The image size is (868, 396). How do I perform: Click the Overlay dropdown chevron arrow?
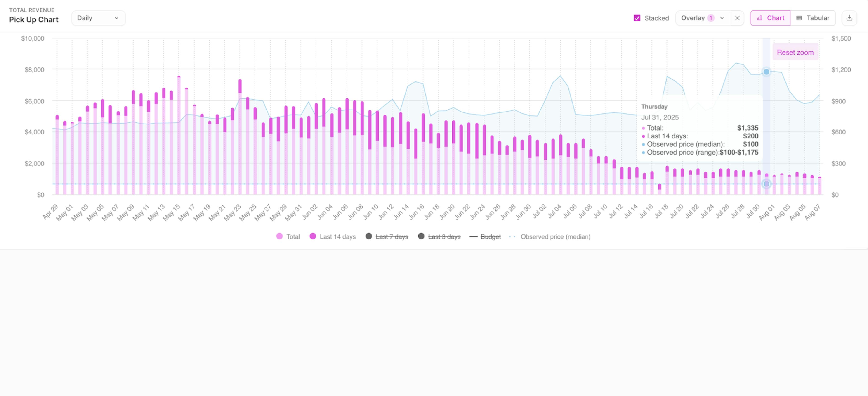(x=722, y=18)
